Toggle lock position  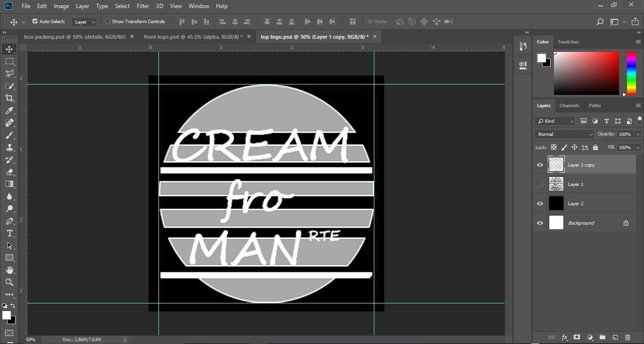pyautogui.click(x=575, y=147)
